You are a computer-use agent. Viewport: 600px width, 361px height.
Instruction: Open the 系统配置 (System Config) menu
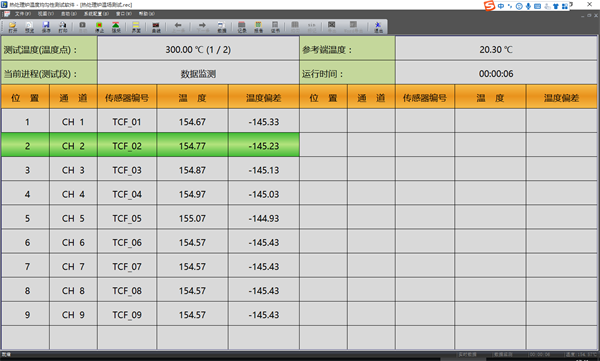pyautogui.click(x=96, y=14)
